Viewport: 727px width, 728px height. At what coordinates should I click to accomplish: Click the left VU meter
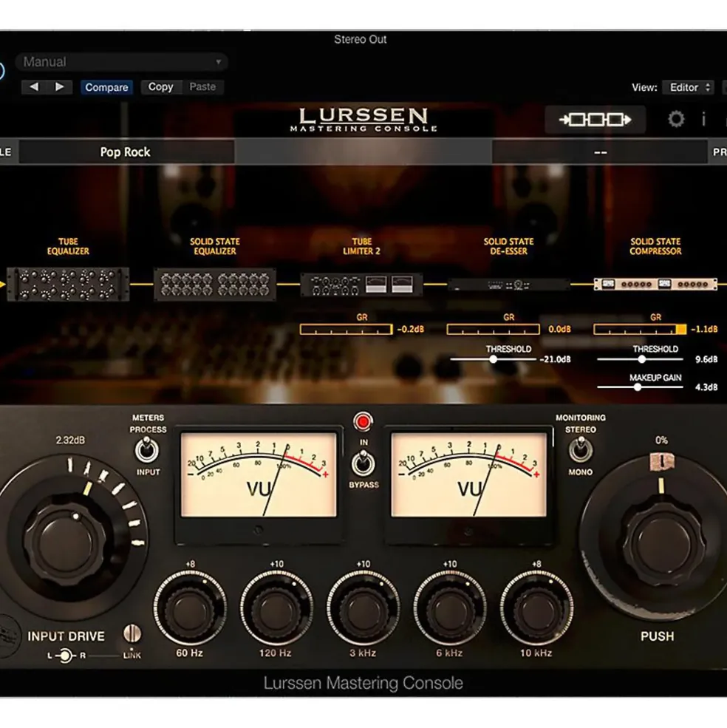pyautogui.click(x=259, y=474)
